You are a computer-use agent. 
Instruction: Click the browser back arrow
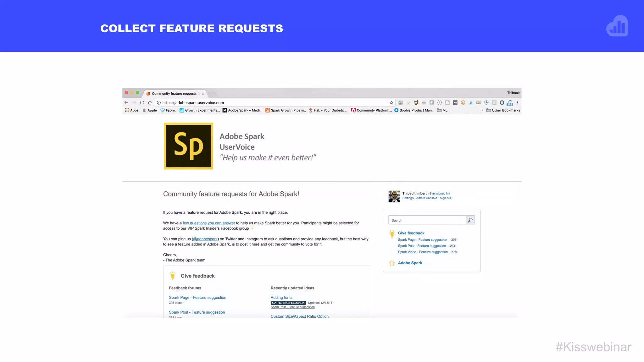(126, 102)
